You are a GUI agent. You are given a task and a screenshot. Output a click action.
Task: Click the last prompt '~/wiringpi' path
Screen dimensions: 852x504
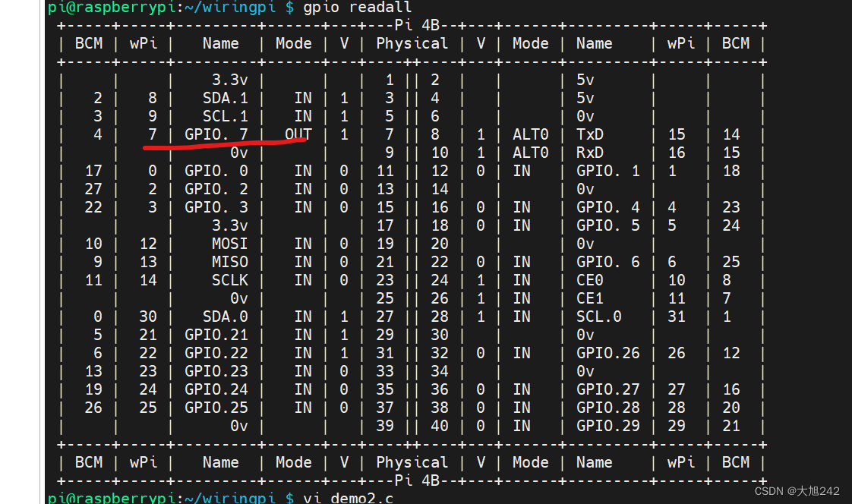[x=230, y=498]
